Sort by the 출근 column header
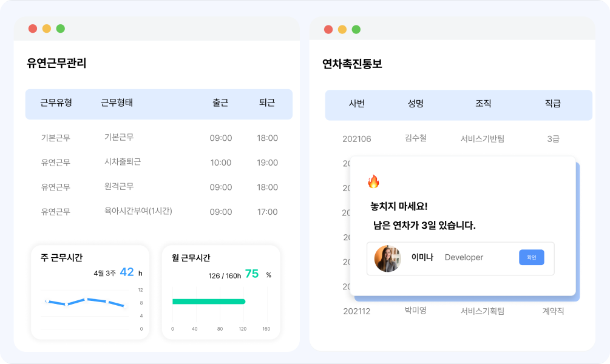Image resolution: width=610 pixels, height=364 pixels. (220, 103)
